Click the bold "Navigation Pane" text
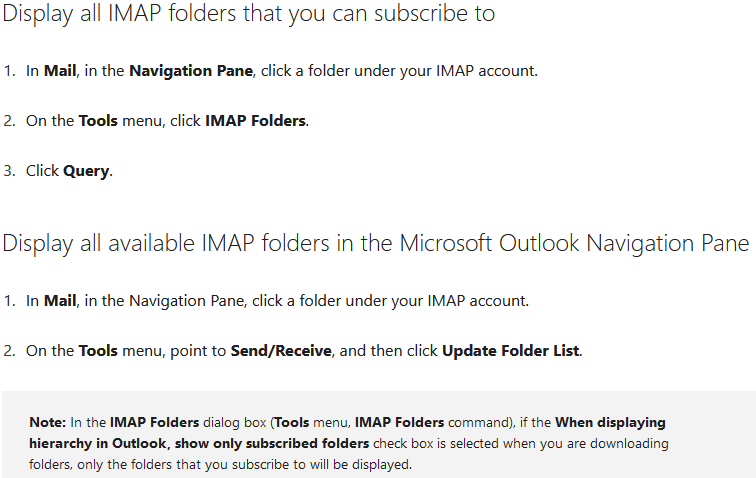Image resolution: width=756 pixels, height=478 pixels. [x=191, y=71]
